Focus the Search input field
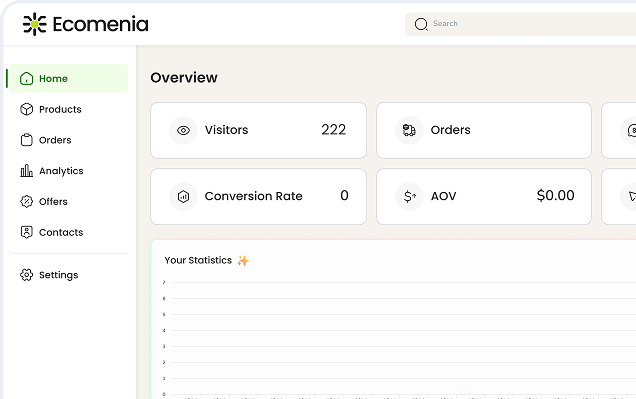 (x=520, y=24)
